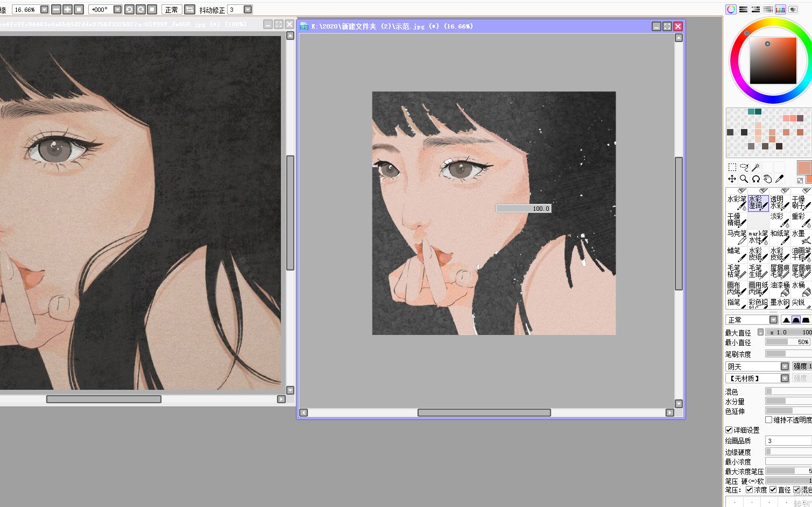Image resolution: width=812 pixels, height=507 pixels.
Task: Choose the 干燥刷子 brush
Action: point(801,203)
